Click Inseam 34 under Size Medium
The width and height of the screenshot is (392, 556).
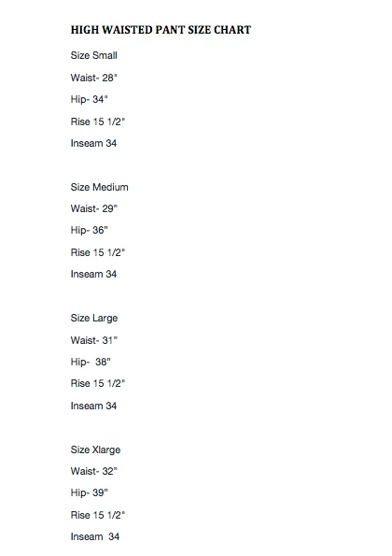(x=93, y=274)
